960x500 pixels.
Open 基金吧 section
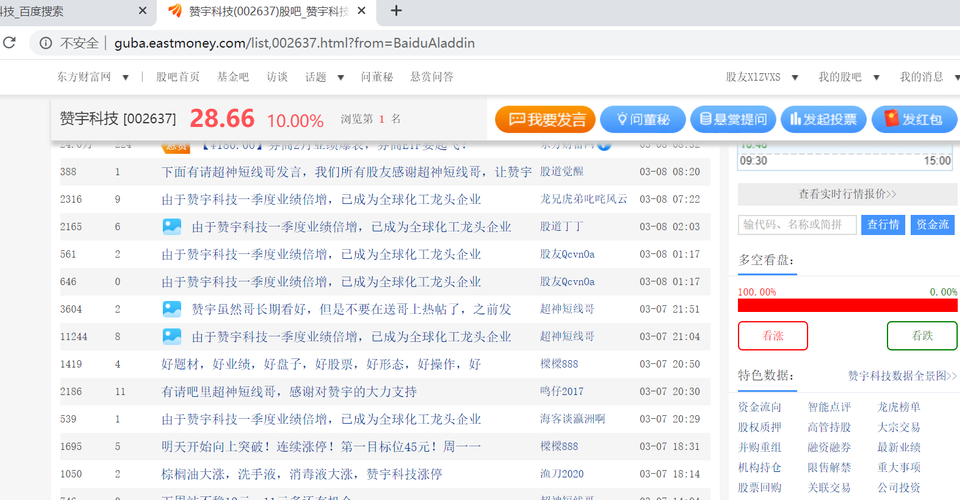click(x=233, y=76)
